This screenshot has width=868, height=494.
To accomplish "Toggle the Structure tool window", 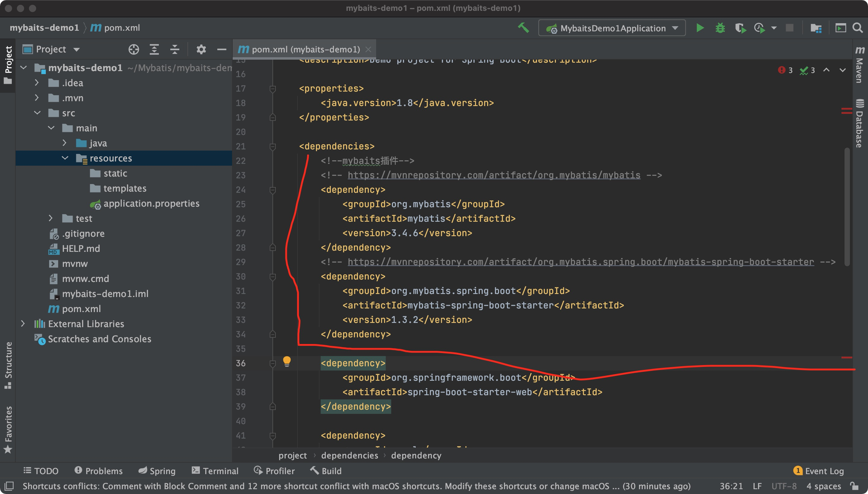I will 8,366.
